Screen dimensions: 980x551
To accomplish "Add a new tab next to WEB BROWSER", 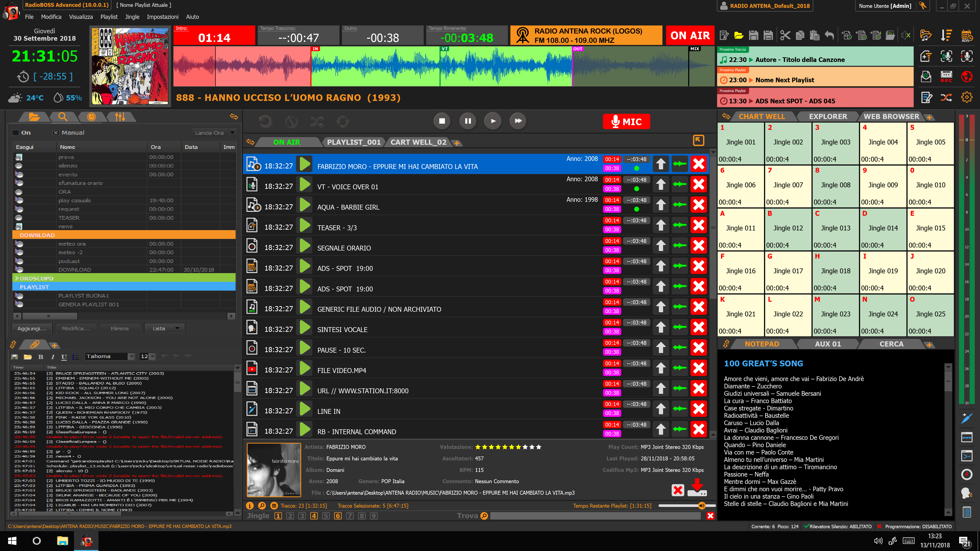I will (929, 118).
